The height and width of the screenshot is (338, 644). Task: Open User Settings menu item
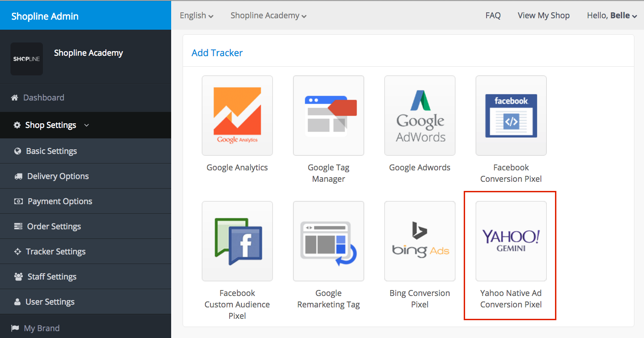click(x=85, y=302)
